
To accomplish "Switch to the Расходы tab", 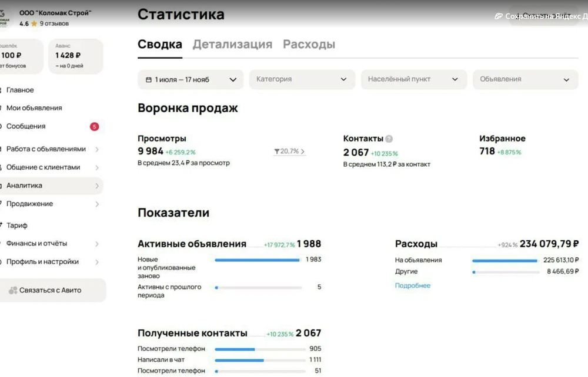I will 309,44.
